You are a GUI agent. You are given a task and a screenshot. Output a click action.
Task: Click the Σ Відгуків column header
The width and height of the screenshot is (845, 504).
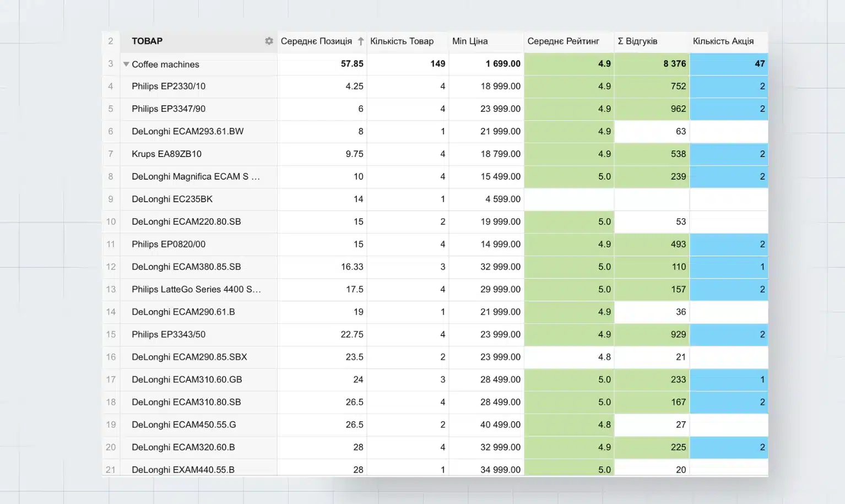637,41
